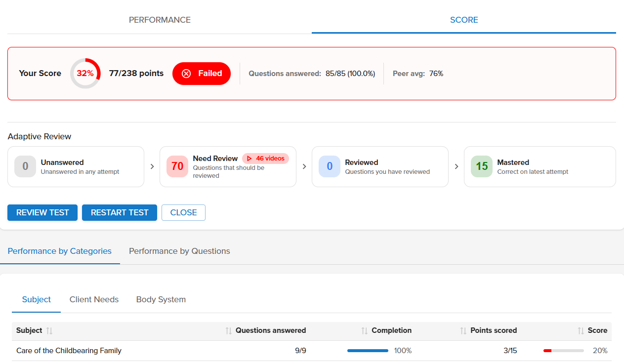Click the REVIEW TEST button
Image resolution: width=624 pixels, height=364 pixels.
click(x=42, y=212)
